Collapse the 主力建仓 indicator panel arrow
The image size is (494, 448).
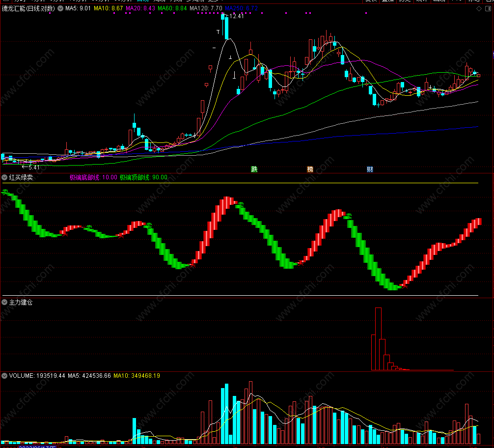4,302
